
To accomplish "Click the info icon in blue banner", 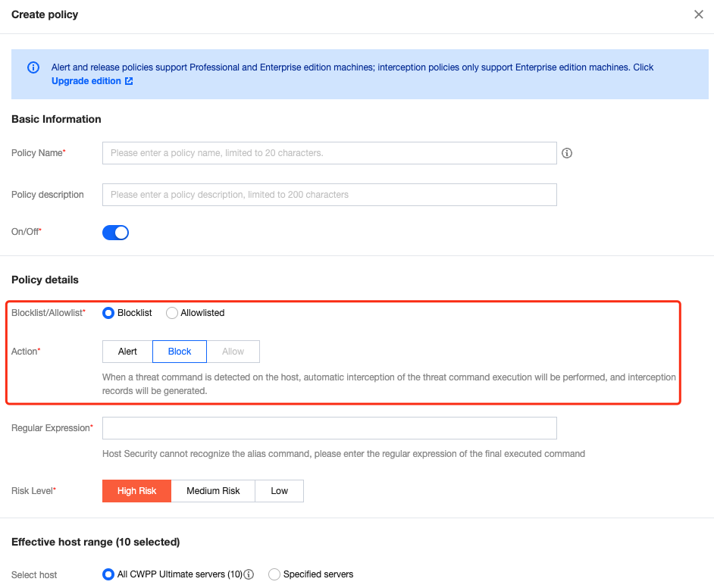I will 33,67.
